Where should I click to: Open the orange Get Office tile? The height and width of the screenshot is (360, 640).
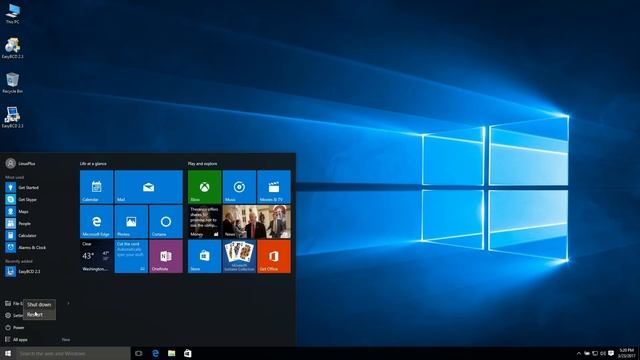click(x=274, y=256)
